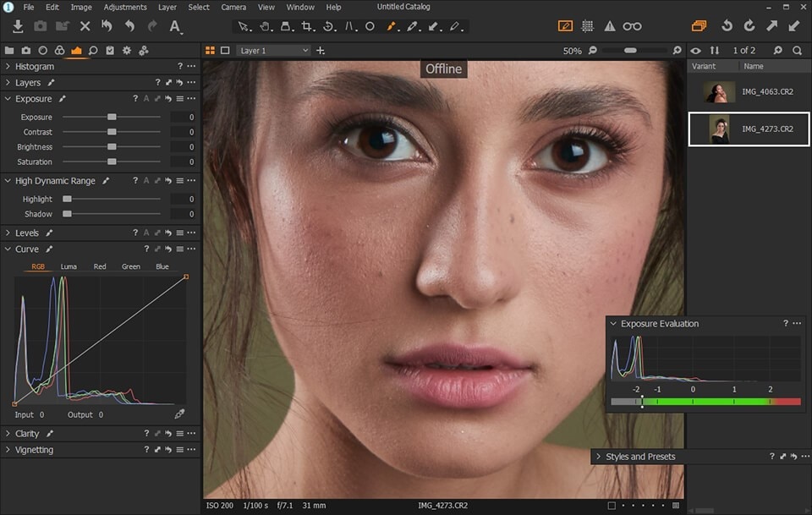This screenshot has height=515, width=812.
Task: Open the Adjustments menu
Action: (124, 7)
